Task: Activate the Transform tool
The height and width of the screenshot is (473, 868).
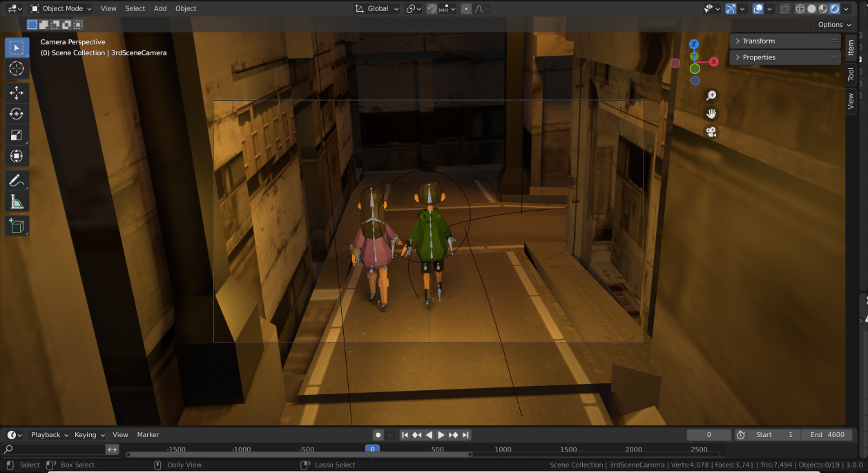Action: coord(17,156)
